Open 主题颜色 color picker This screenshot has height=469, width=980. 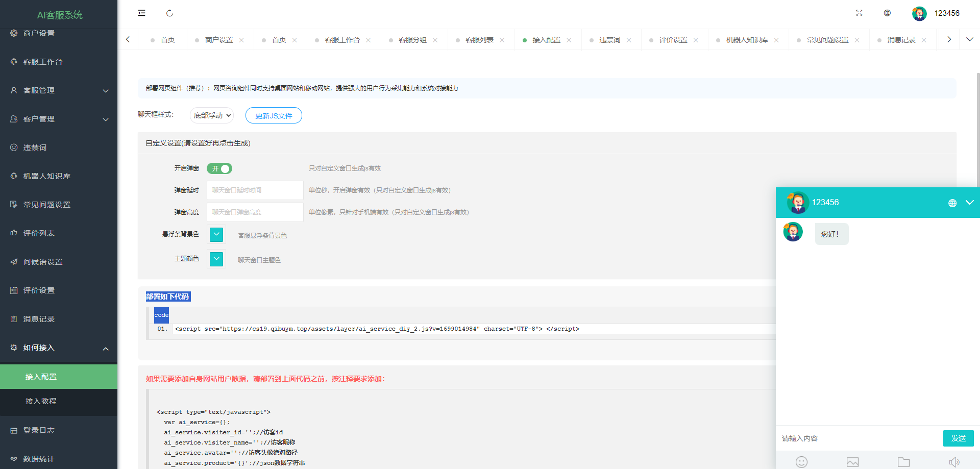click(216, 259)
